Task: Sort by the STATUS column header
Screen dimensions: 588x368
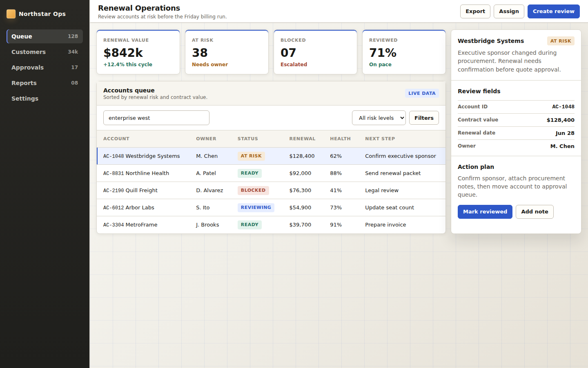Action: (248, 139)
